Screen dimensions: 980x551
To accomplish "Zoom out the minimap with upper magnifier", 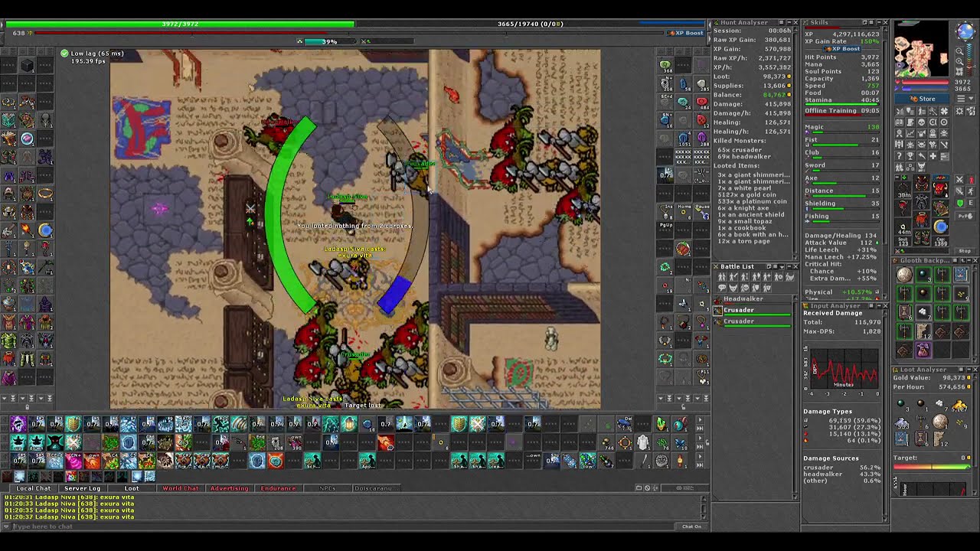I will pos(959,51).
